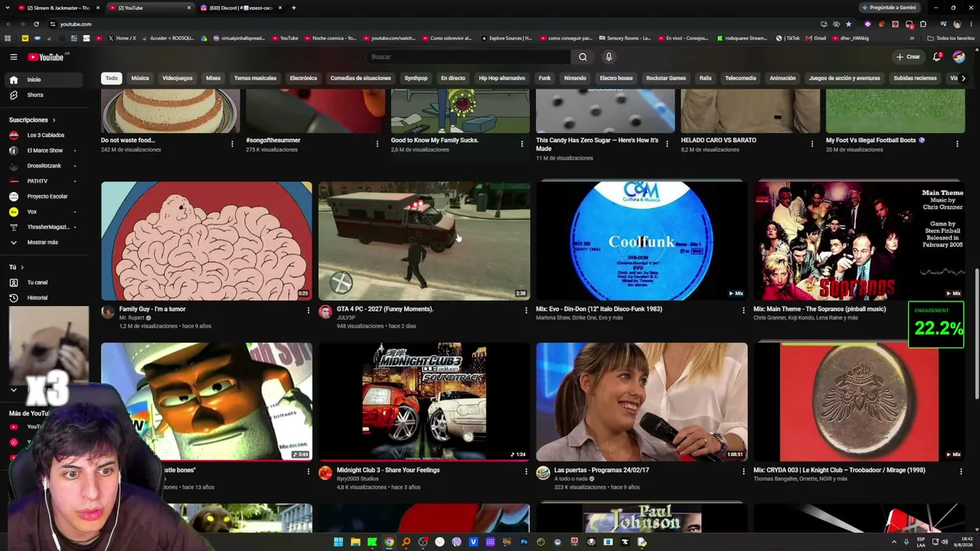Open Tu canal in the sidebar

point(43,282)
